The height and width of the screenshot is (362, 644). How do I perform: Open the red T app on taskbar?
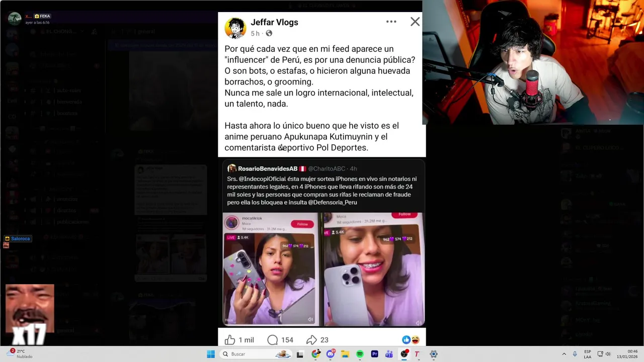[417, 354]
